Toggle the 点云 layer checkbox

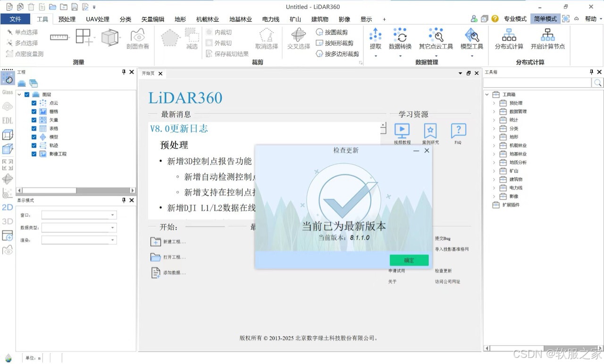(34, 103)
